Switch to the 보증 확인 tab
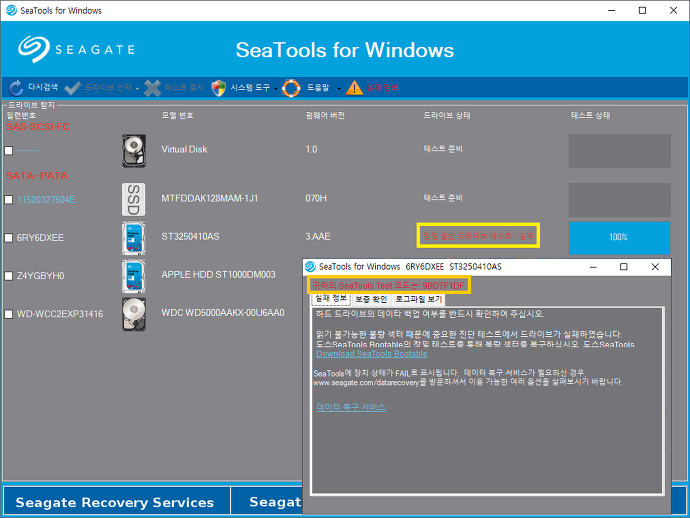The width and height of the screenshot is (690, 518). coord(371,299)
